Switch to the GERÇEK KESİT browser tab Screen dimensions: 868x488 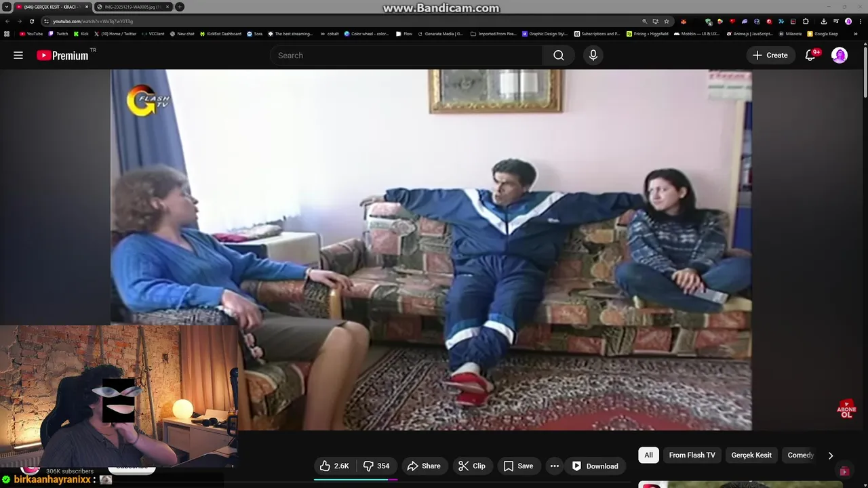coord(52,7)
